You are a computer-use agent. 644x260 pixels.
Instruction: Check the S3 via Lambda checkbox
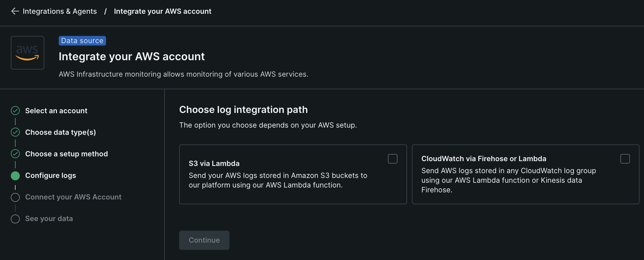click(x=392, y=159)
